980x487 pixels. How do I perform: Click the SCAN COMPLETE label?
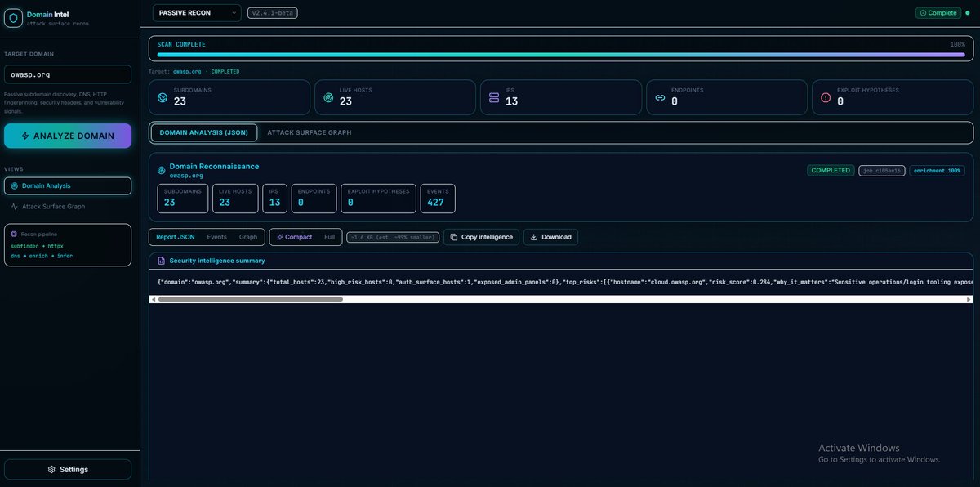click(181, 44)
